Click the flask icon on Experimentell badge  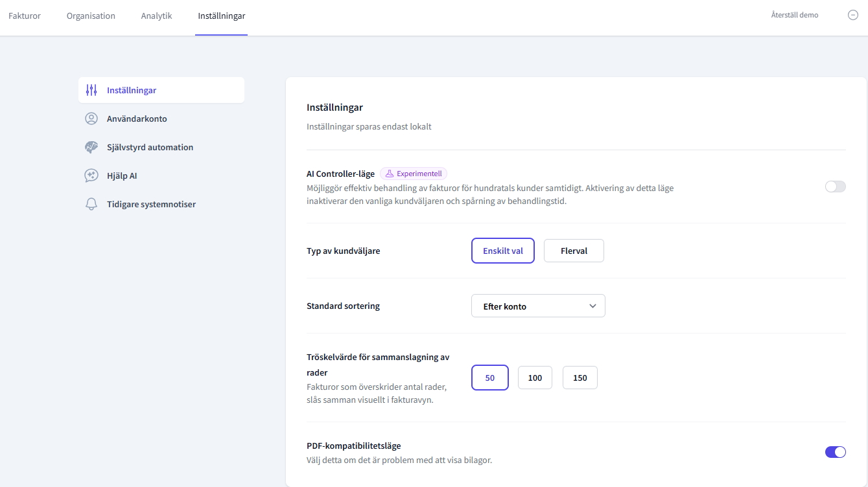click(390, 174)
